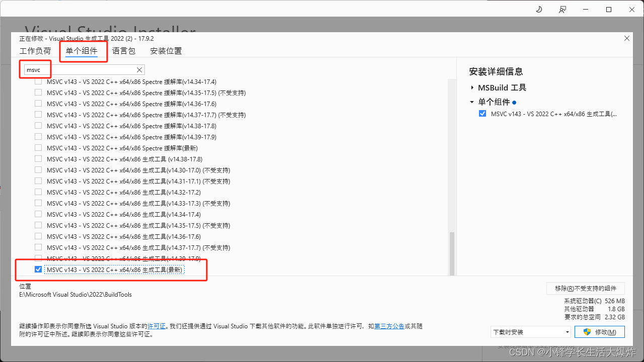Click the 修改(M) button
The image size is (644, 362).
point(600,332)
